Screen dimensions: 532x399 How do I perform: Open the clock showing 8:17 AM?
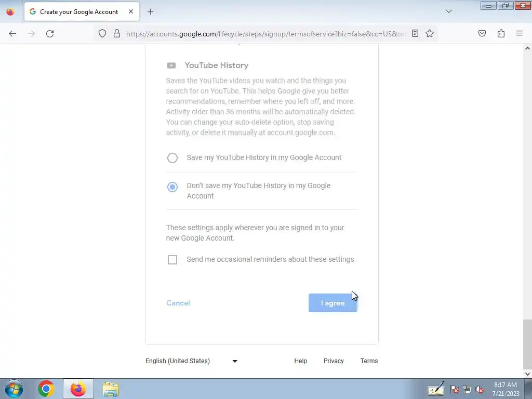click(x=506, y=389)
